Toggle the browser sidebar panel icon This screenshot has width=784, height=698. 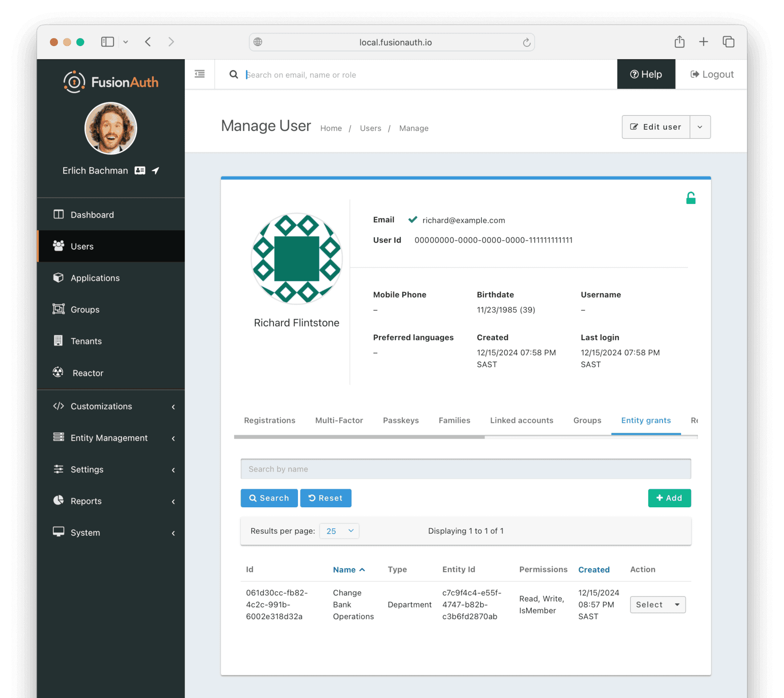point(107,42)
